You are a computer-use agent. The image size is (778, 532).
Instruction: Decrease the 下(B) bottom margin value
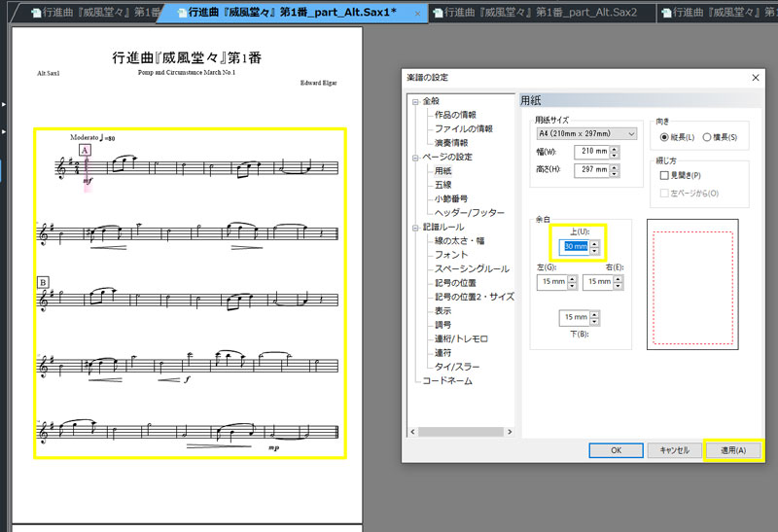pos(594,321)
